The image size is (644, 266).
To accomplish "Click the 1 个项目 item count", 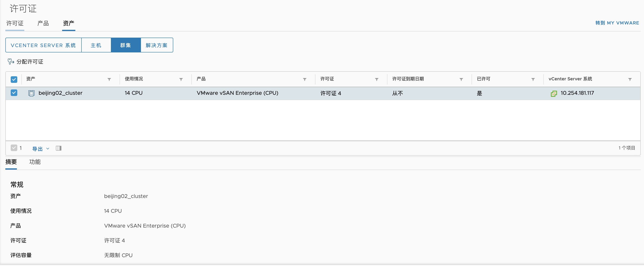I will pos(627,148).
